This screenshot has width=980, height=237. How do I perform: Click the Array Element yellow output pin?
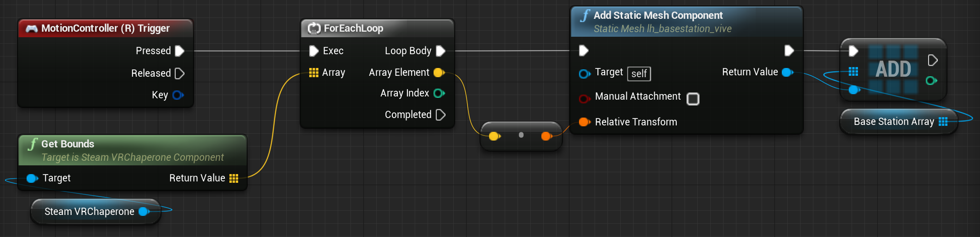pyautogui.click(x=439, y=73)
